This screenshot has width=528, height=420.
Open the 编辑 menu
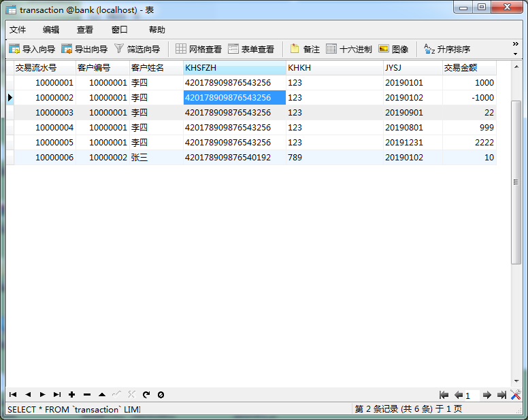click(51, 30)
